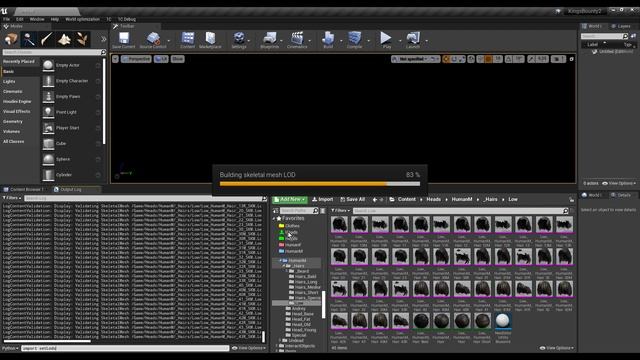Toggle scale transform mode in the viewport

click(462, 59)
